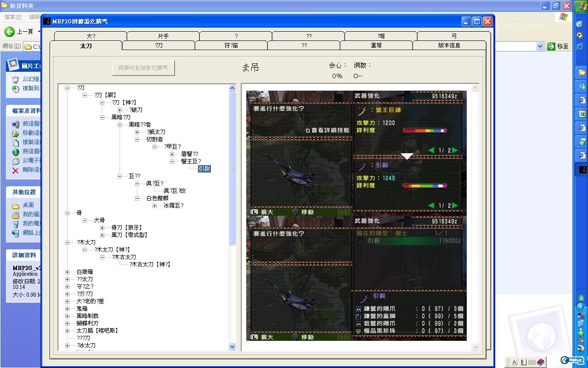Open the 版本信息 tab
The width and height of the screenshot is (588, 368).
tap(449, 46)
